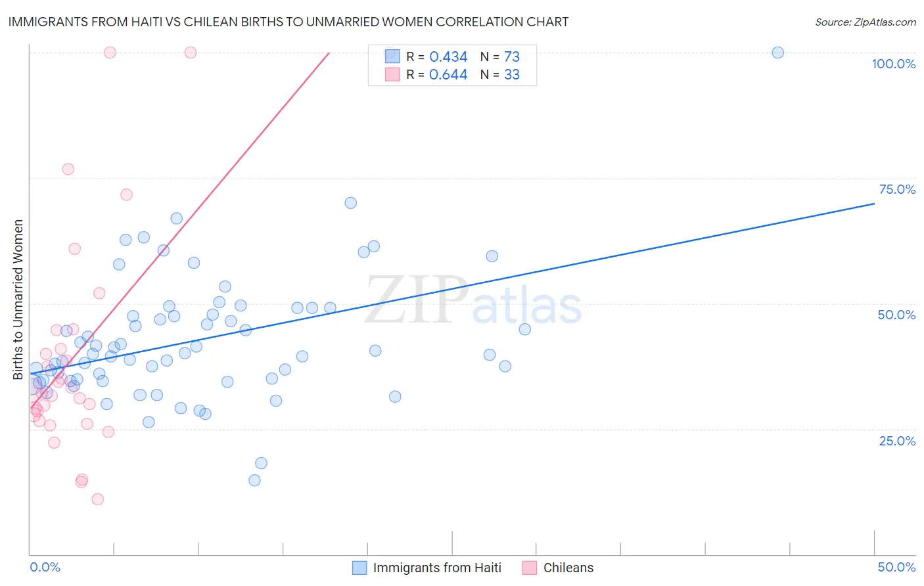This screenshot has width=924, height=586.
Task: Select the blue swatch beside R = 0.434
Action: click(392, 56)
